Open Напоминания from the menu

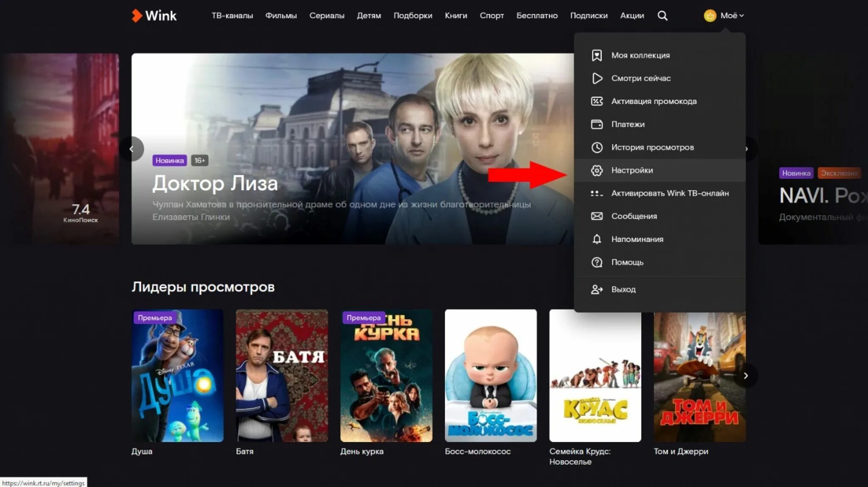click(x=659, y=239)
